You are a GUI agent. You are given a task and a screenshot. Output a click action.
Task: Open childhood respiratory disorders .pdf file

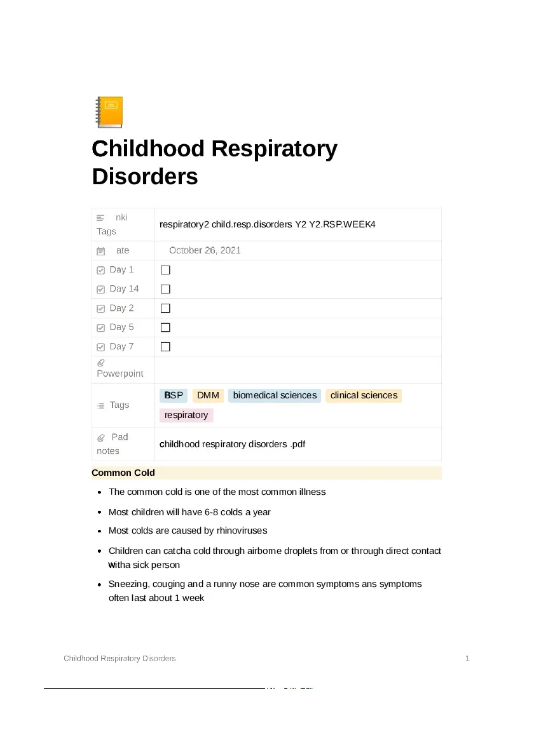(232, 444)
